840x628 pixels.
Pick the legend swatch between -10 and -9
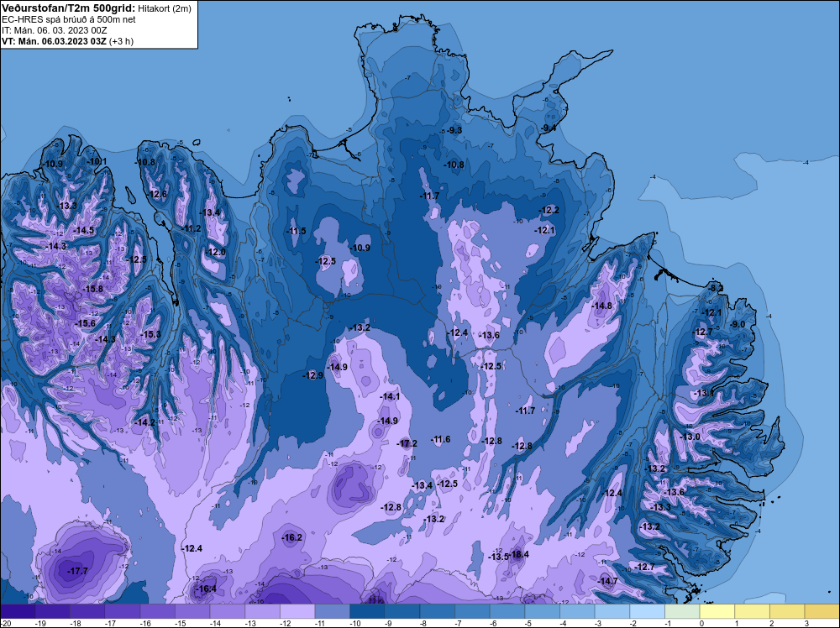(368, 611)
